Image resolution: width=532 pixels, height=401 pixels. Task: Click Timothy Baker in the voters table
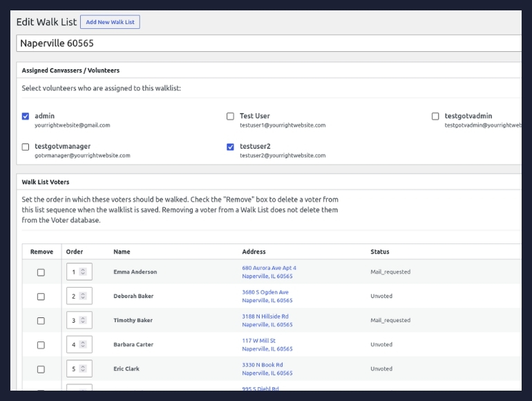click(x=133, y=320)
